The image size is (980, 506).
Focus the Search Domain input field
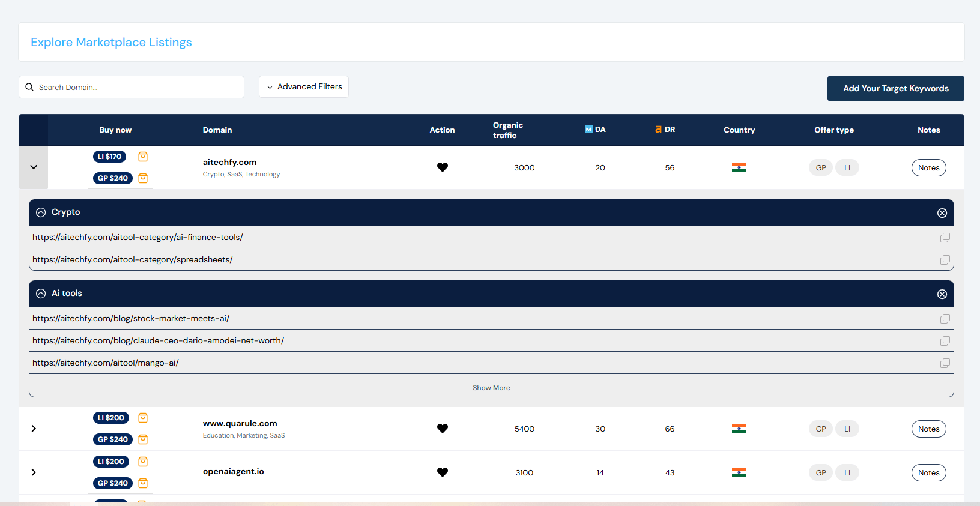click(x=138, y=87)
